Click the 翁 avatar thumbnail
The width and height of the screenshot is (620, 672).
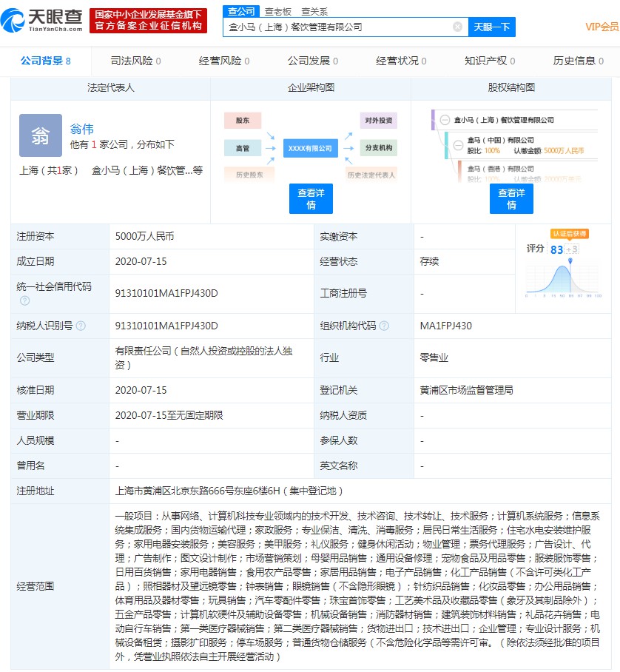[40, 135]
